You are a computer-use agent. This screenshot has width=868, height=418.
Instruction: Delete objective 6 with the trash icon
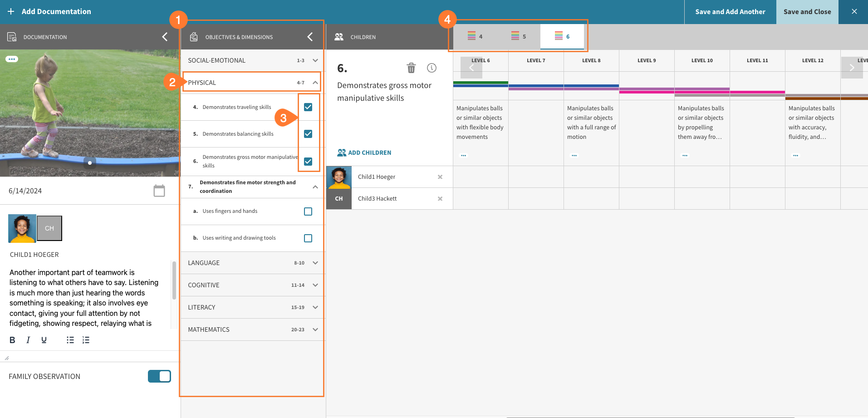pyautogui.click(x=411, y=68)
